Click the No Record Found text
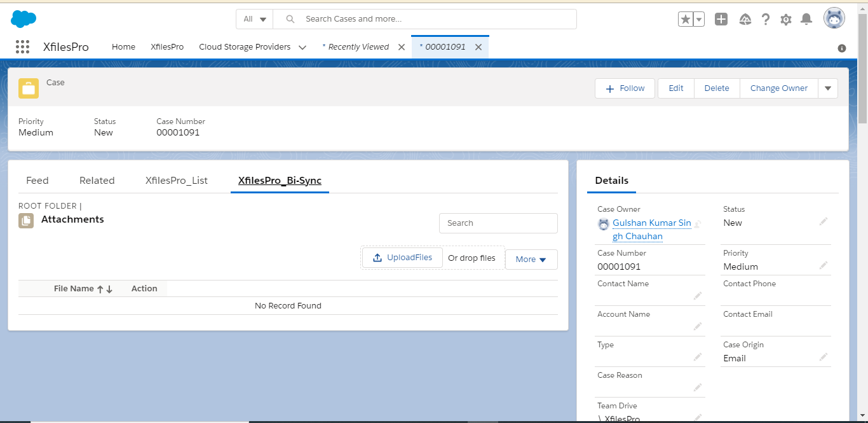 (288, 306)
